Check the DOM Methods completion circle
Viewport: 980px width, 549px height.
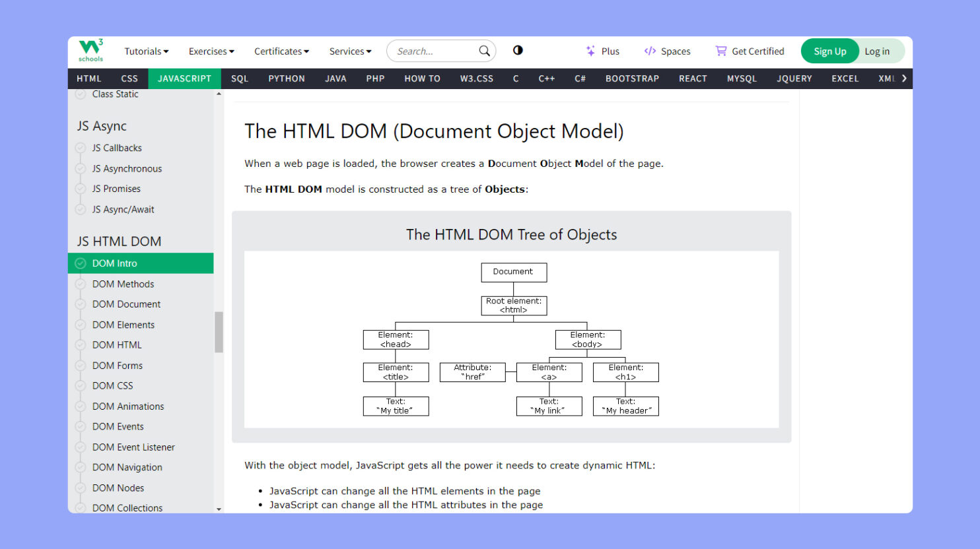(81, 284)
